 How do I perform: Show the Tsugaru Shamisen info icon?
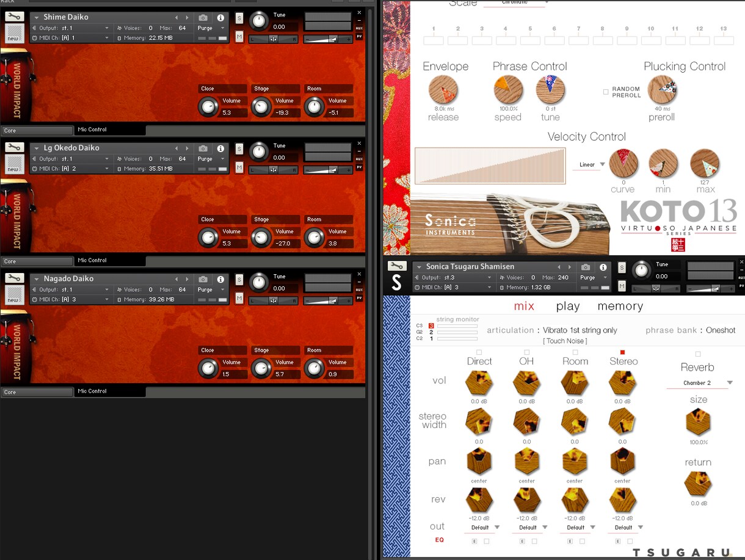(603, 267)
